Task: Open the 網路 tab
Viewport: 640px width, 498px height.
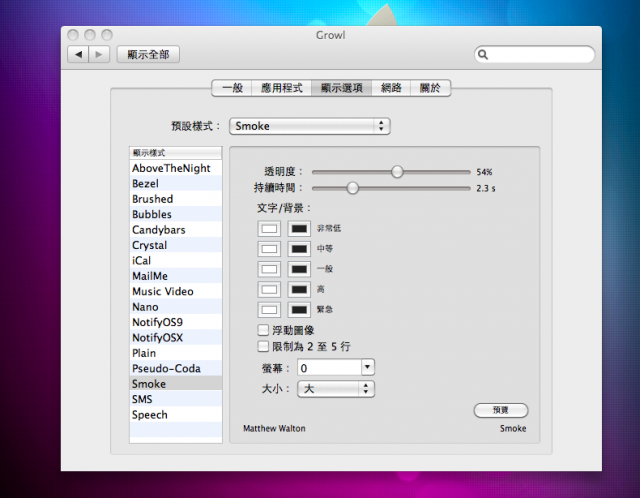Action: coord(391,88)
